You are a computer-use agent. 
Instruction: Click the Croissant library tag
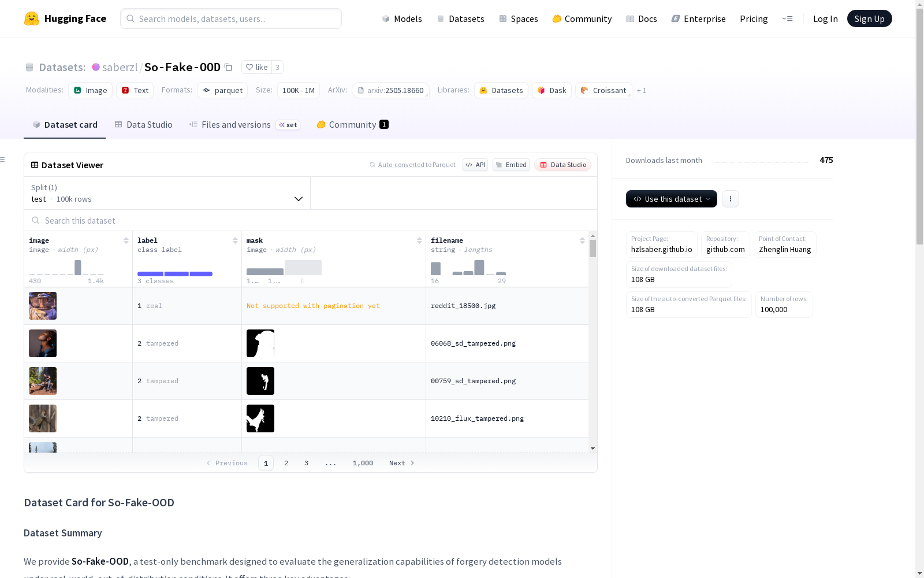point(603,90)
